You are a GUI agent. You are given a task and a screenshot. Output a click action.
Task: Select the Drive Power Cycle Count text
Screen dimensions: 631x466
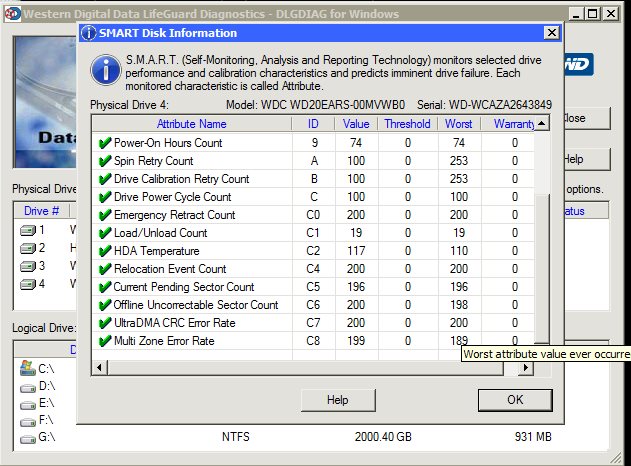tap(173, 197)
